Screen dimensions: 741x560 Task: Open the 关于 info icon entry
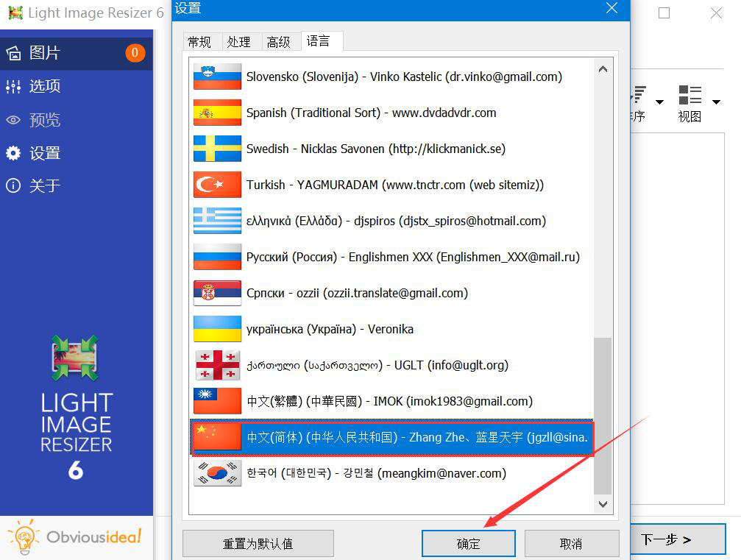pyautogui.click(x=13, y=185)
